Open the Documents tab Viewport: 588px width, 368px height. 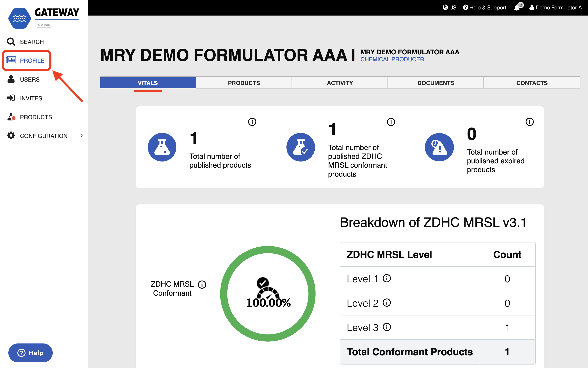(x=436, y=83)
